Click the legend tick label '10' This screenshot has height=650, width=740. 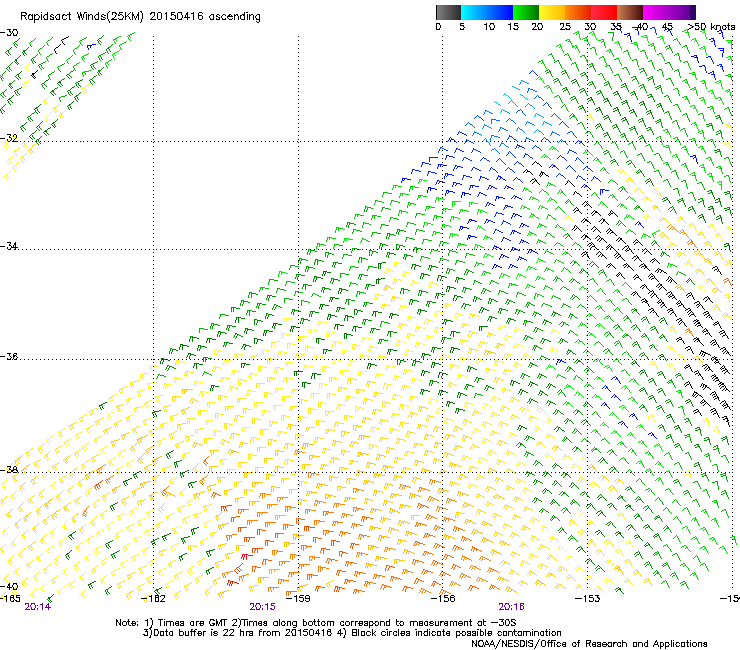[x=489, y=27]
